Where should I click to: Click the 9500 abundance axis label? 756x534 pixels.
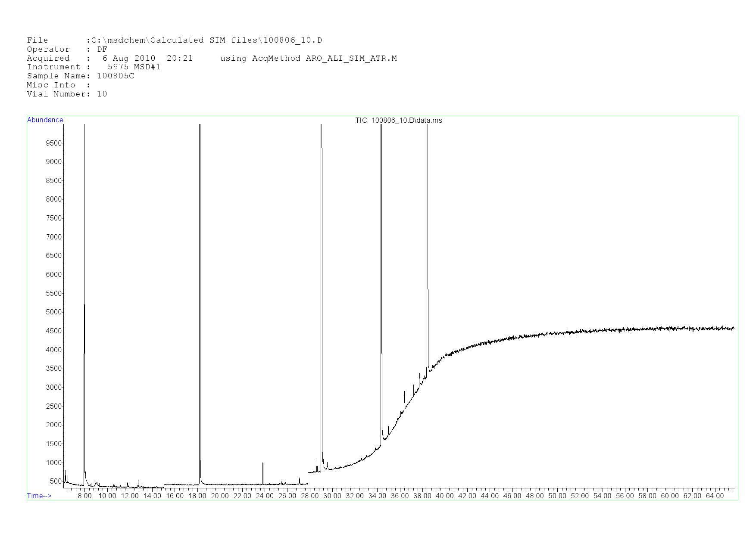pos(53,143)
